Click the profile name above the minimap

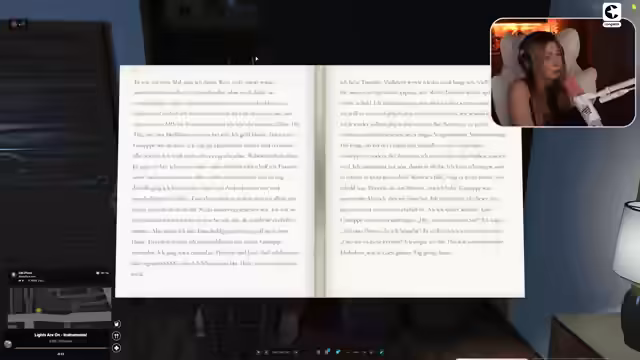coord(25,273)
